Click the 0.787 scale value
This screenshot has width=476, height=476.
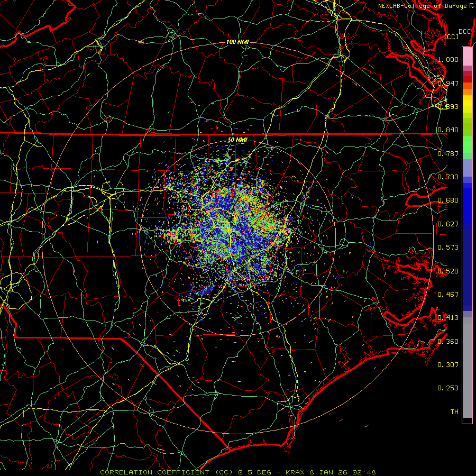point(448,153)
